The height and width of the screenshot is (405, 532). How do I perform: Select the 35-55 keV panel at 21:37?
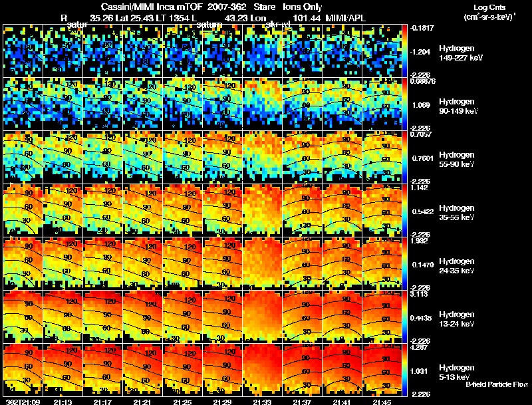coord(302,210)
